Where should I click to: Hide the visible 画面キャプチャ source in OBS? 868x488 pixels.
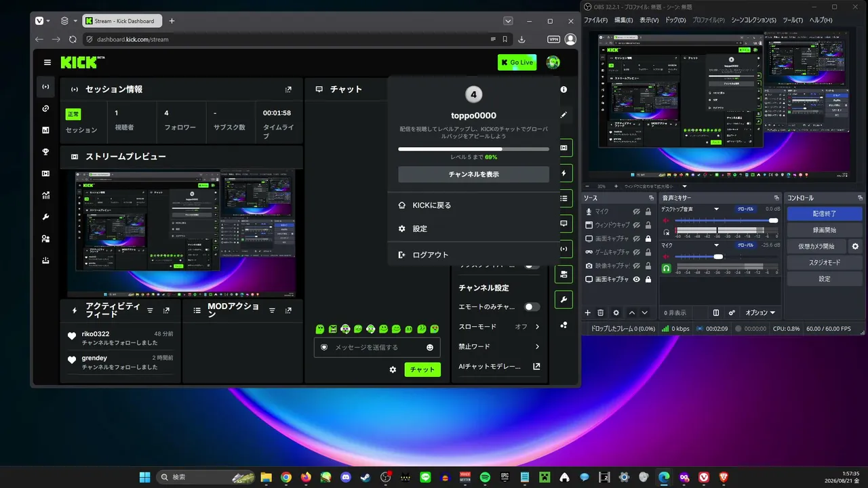click(637, 279)
